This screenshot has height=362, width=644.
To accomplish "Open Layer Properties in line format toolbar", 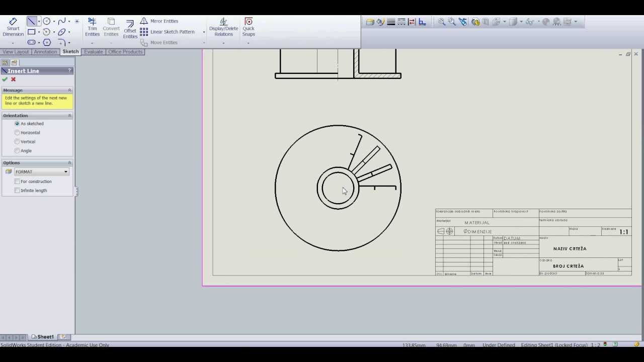I will coord(370,22).
